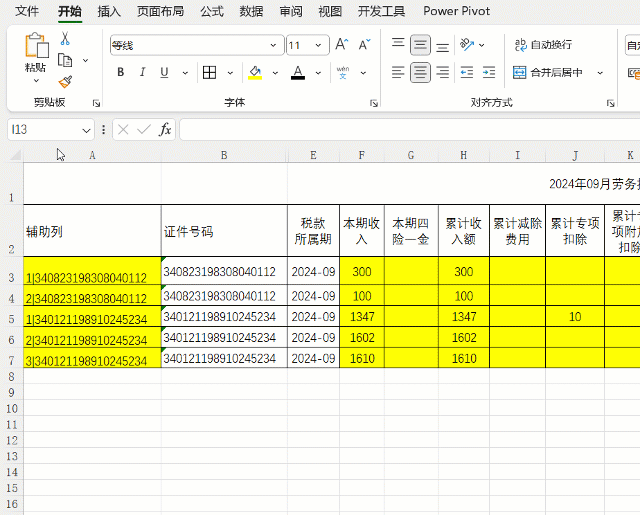The image size is (640, 515).
Task: Toggle horizontal center alignment
Action: (x=420, y=73)
